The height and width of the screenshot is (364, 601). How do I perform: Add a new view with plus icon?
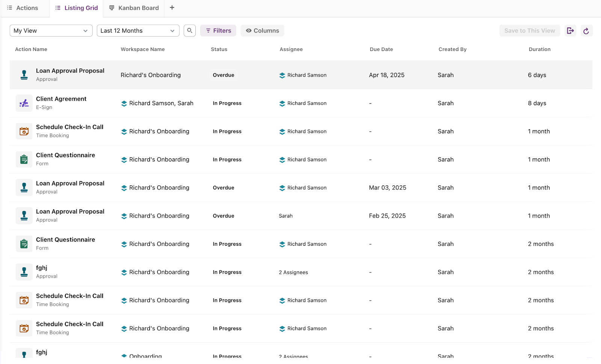172,8
